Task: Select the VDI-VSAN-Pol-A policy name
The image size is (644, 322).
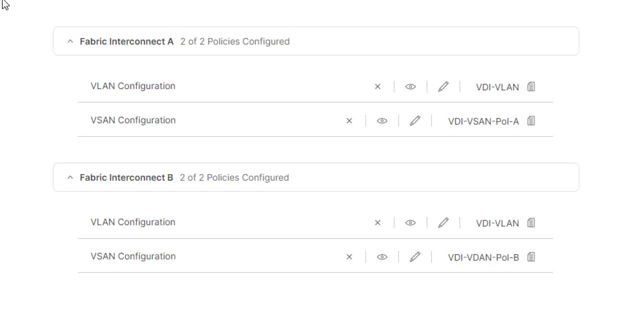Action: tap(483, 121)
